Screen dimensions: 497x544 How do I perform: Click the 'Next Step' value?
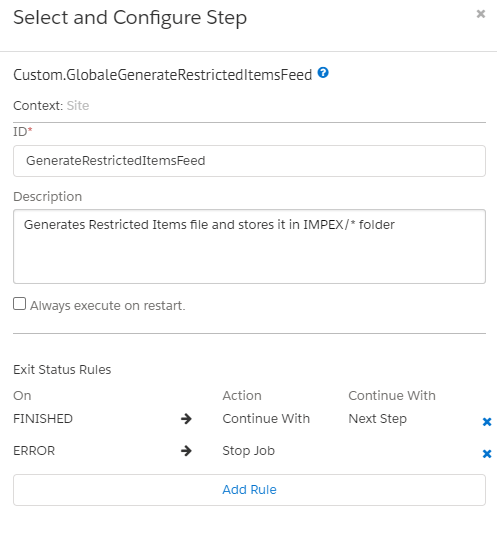click(x=377, y=419)
